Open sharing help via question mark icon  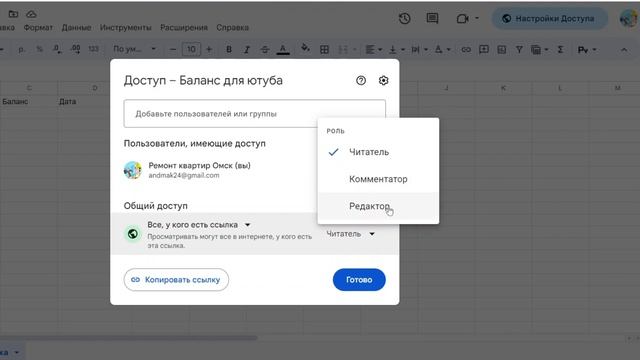point(361,80)
